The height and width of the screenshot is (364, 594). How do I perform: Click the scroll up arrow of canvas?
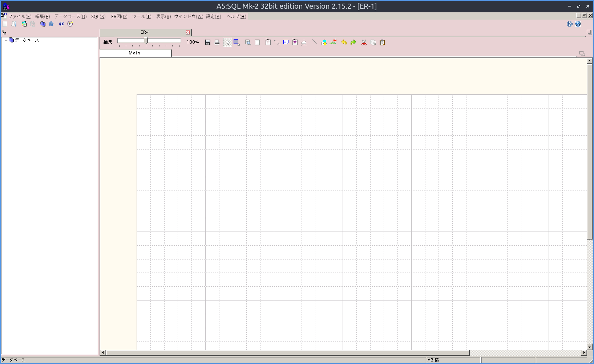pyautogui.click(x=590, y=61)
